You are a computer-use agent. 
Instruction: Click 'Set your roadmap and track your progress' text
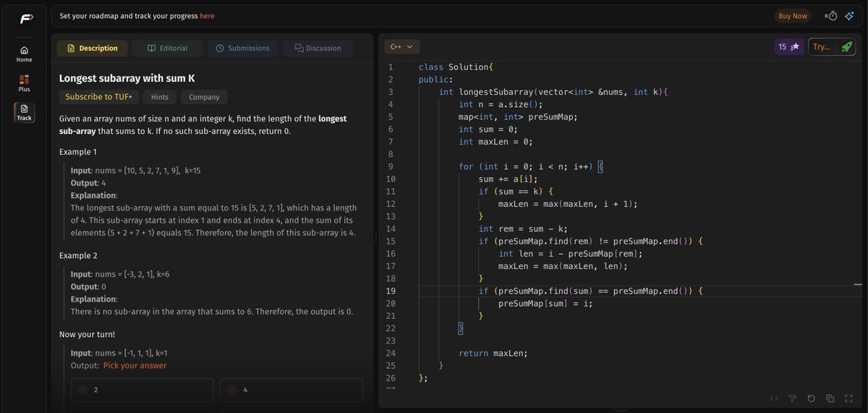click(x=129, y=16)
